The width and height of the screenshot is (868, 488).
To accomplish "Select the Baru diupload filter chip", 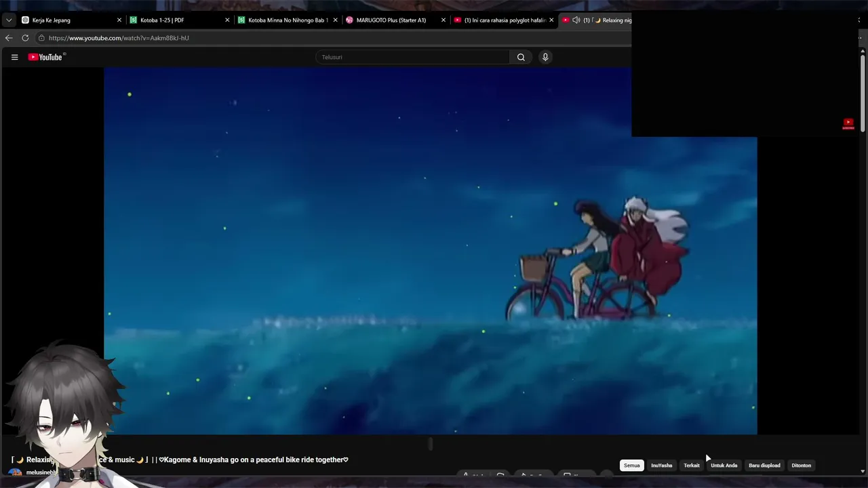I will click(x=764, y=466).
